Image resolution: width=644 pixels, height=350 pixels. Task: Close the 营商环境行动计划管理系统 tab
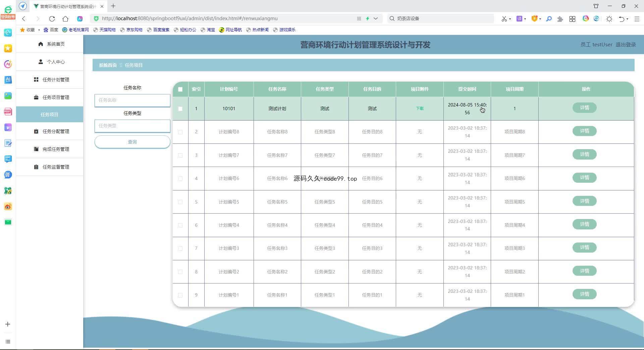[x=102, y=6]
